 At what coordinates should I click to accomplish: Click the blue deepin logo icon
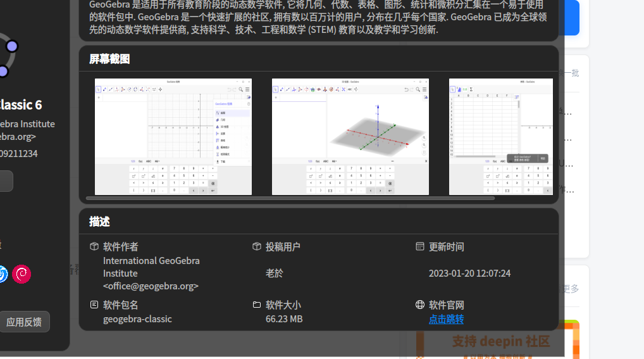pos(3,274)
